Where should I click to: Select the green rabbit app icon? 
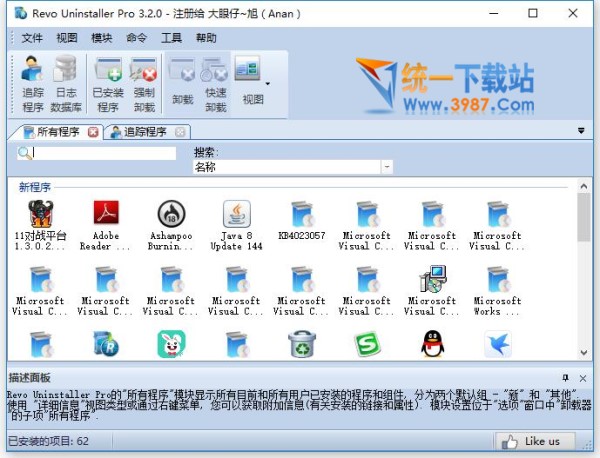pos(171,344)
